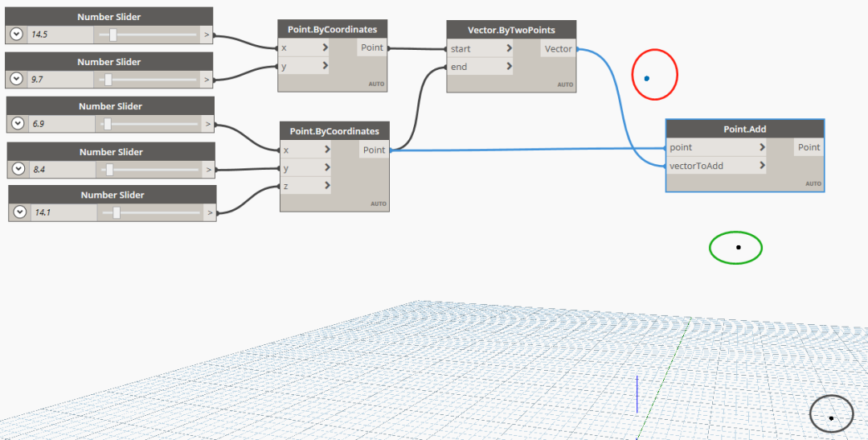The height and width of the screenshot is (440, 868).
Task: Toggle AUTO lacing on Point.Add node
Action: pyautogui.click(x=813, y=183)
